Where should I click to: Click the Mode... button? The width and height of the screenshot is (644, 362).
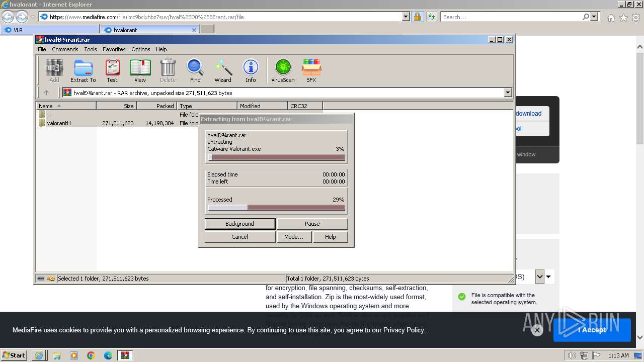pos(294,237)
